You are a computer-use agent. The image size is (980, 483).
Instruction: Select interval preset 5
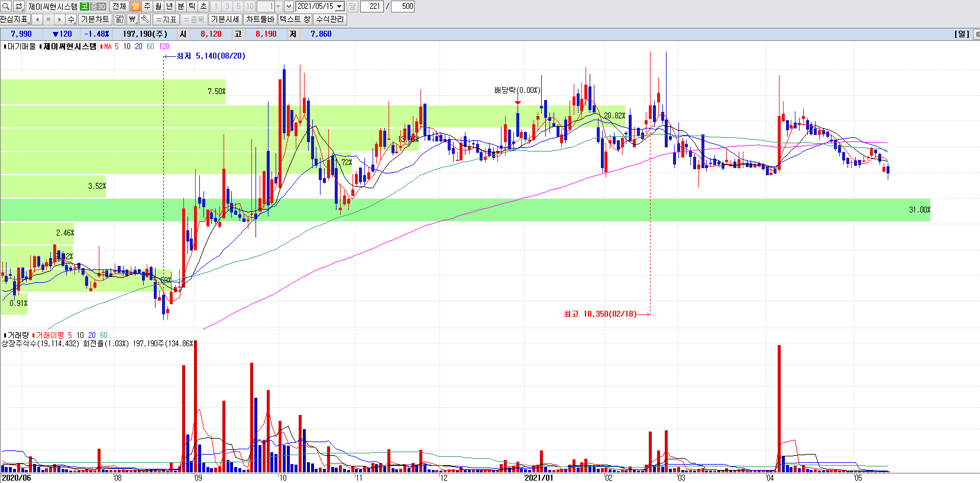tap(238, 6)
